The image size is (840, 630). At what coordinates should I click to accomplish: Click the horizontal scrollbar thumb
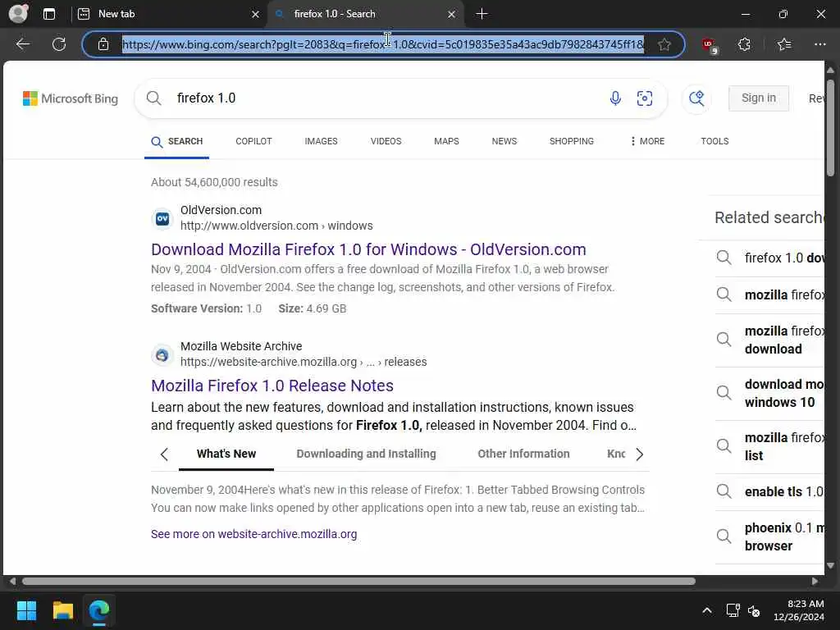pyautogui.click(x=358, y=582)
